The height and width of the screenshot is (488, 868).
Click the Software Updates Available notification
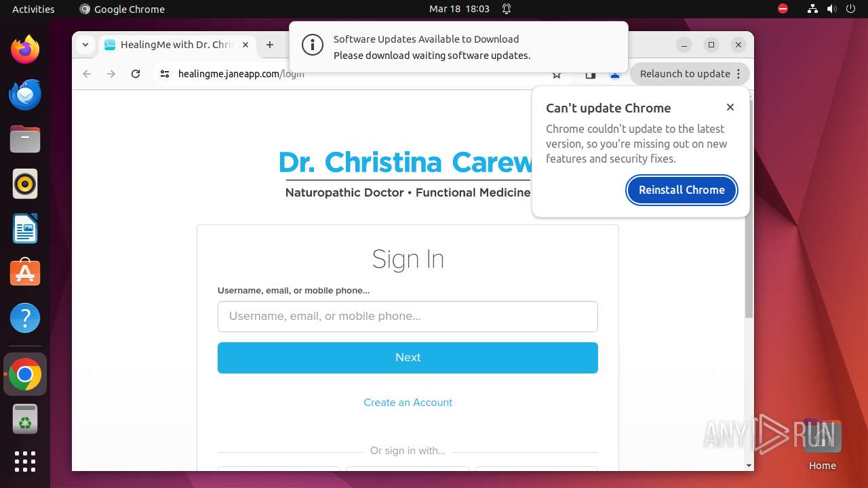[x=458, y=47]
